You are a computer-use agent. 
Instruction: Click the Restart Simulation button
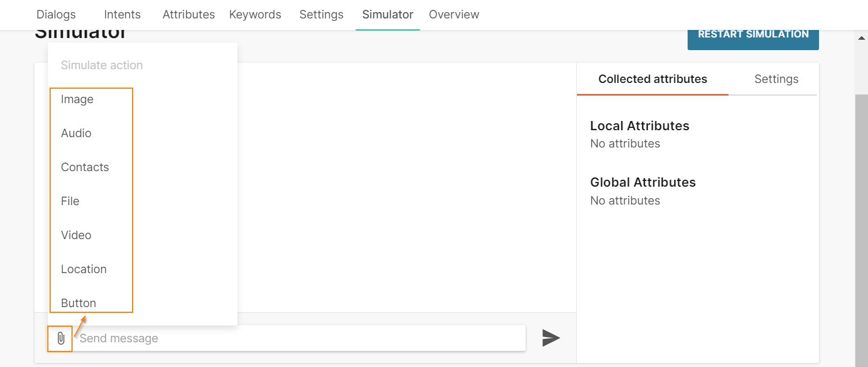pos(753,35)
